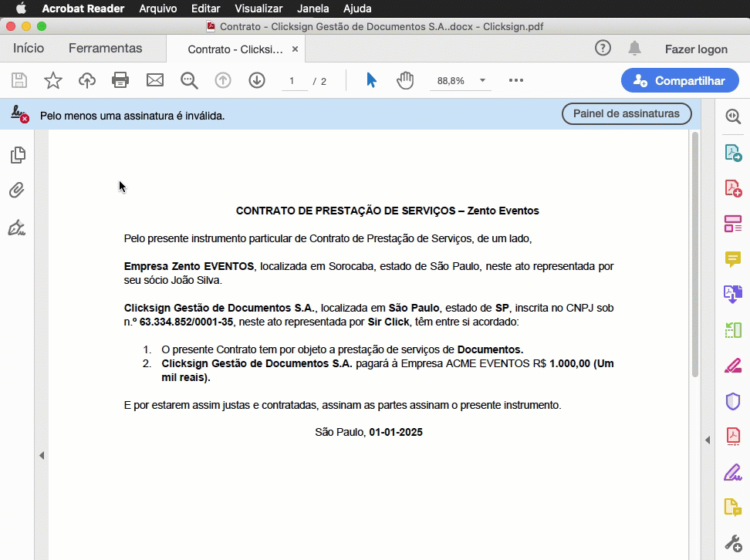Click the date 01-01-2025 text
This screenshot has width=750, height=560.
click(x=396, y=432)
